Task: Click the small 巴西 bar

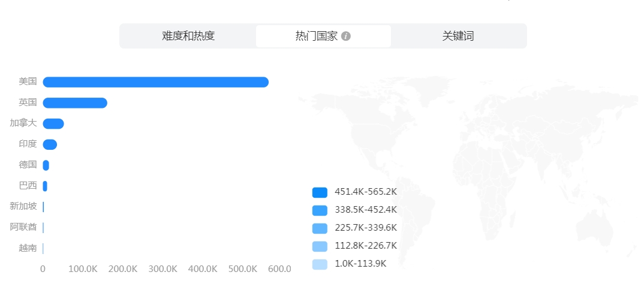Action: (x=45, y=186)
